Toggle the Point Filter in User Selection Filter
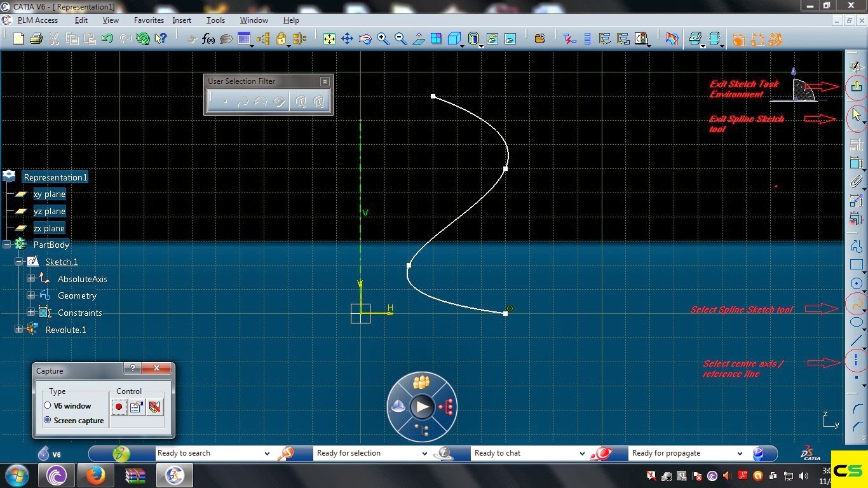Image resolution: width=868 pixels, height=488 pixels. click(225, 101)
